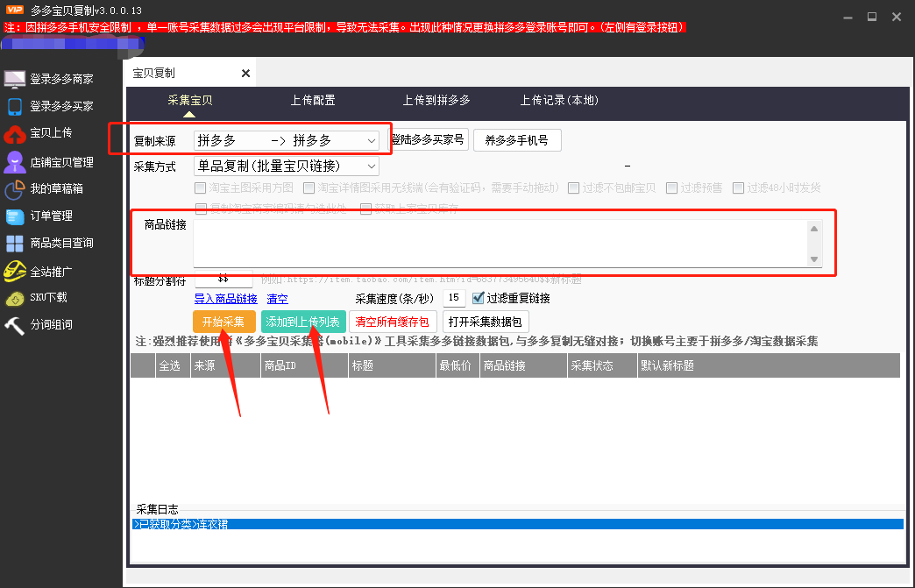This screenshot has height=588, width=915.
Task: Click the red cloud upload icon for 宝贝上传
Action: pyautogui.click(x=15, y=133)
